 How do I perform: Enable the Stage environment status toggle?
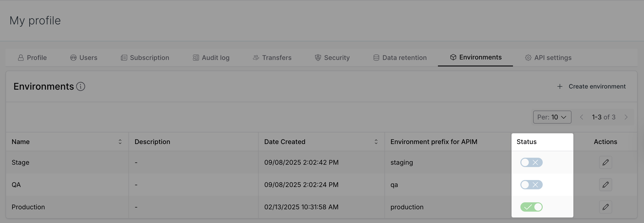(x=531, y=162)
